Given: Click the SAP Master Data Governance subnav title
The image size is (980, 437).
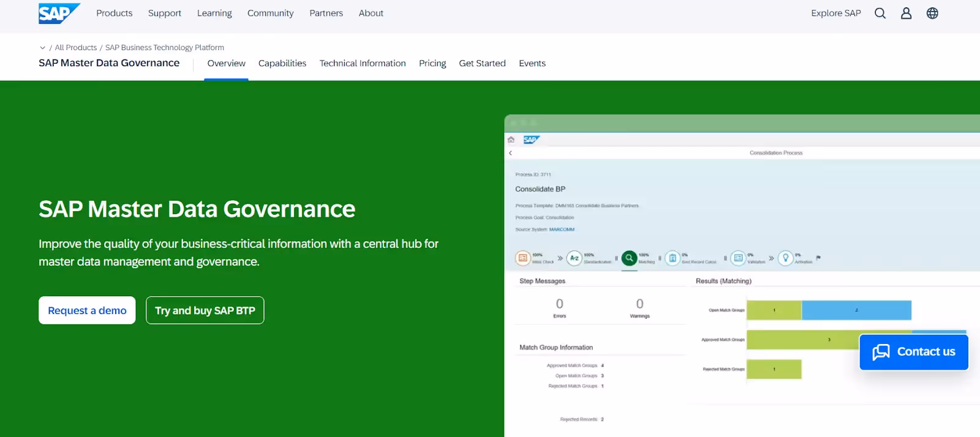Looking at the screenshot, I should [x=109, y=63].
